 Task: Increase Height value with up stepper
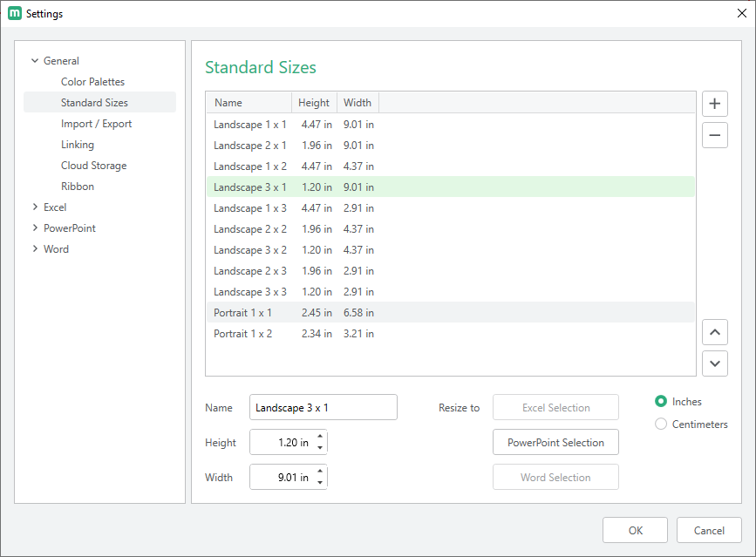click(320, 438)
